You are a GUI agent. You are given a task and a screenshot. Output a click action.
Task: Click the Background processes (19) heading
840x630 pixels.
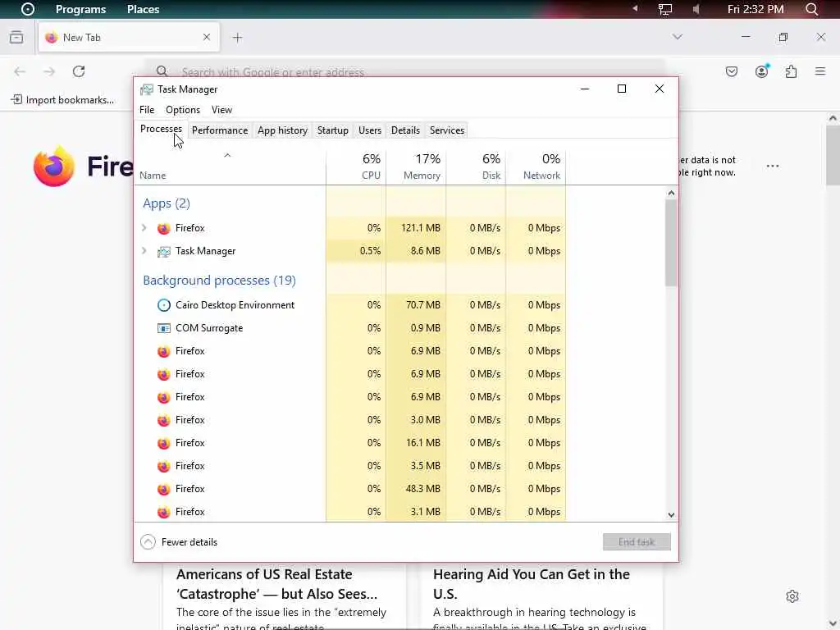tap(219, 281)
